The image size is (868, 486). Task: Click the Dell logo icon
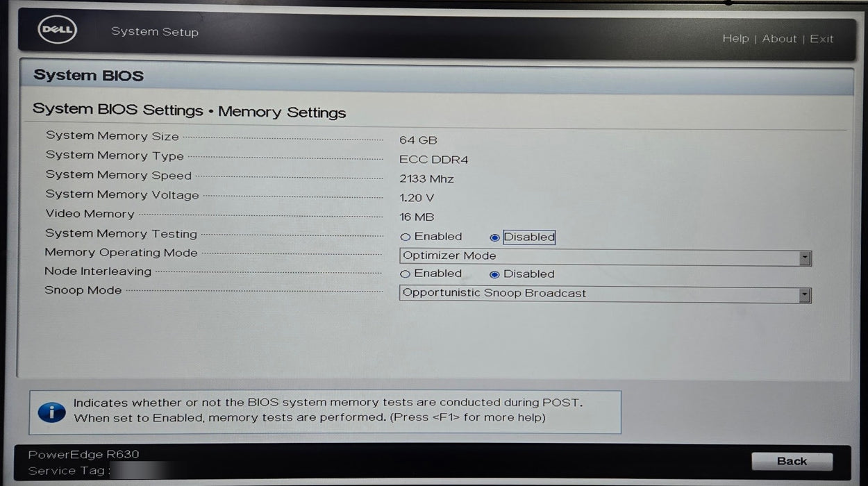pos(57,30)
